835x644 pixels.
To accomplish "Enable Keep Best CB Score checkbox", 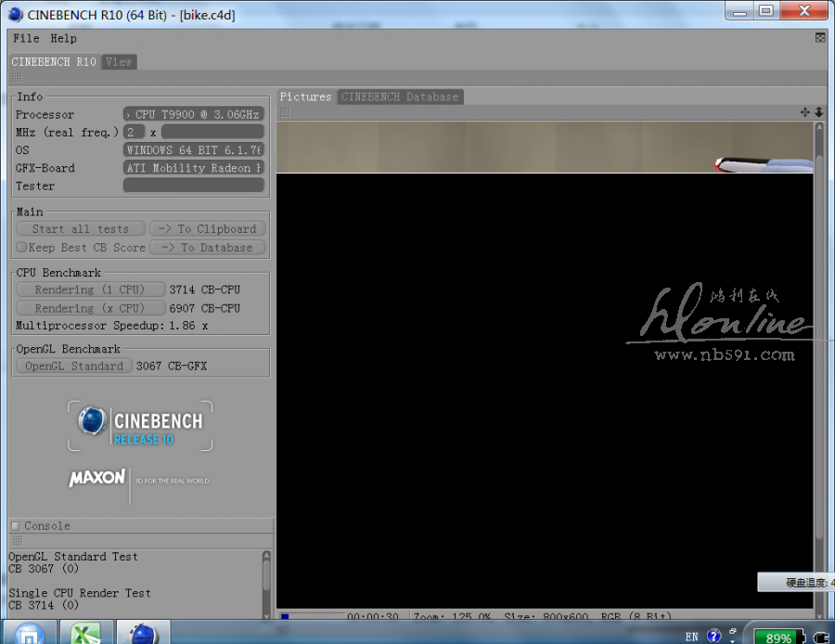I will (x=21, y=248).
